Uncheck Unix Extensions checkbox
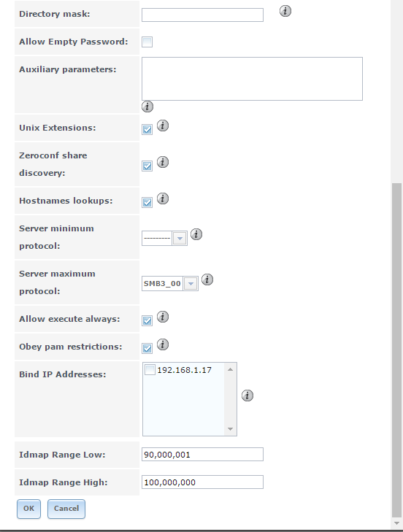Image resolution: width=403 pixels, height=532 pixels. coord(147,130)
